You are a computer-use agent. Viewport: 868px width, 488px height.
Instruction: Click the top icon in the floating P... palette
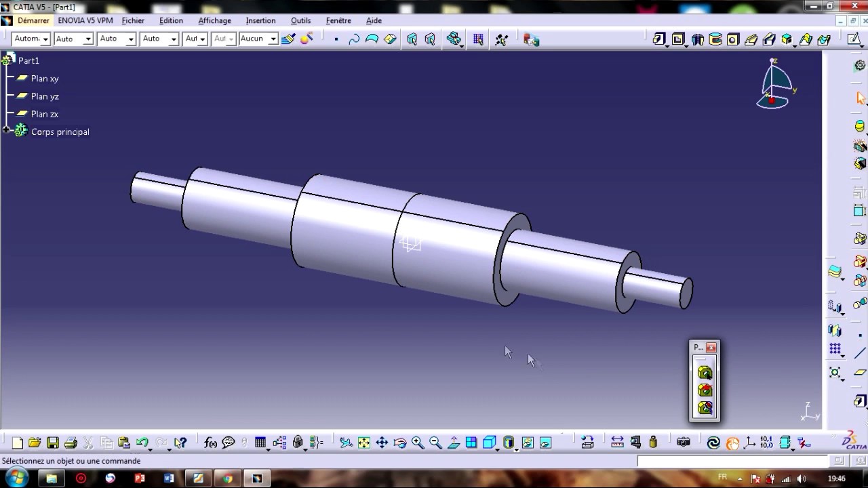(705, 373)
